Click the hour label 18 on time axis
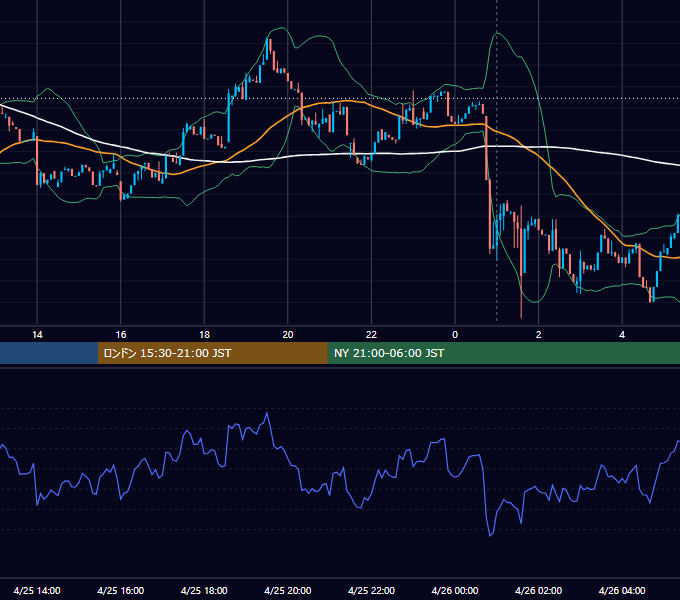680x600 pixels. point(204,335)
